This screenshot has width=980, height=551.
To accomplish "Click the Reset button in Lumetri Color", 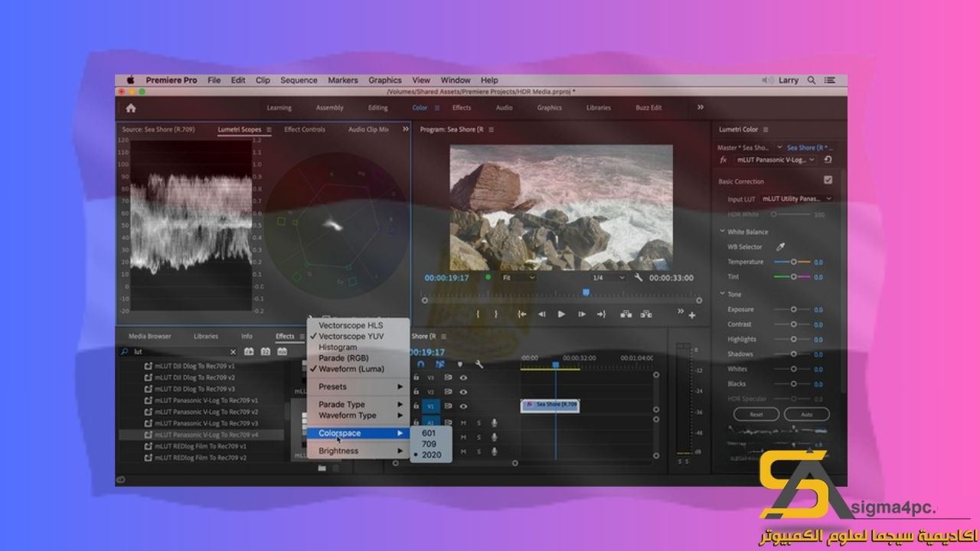I will (x=756, y=414).
